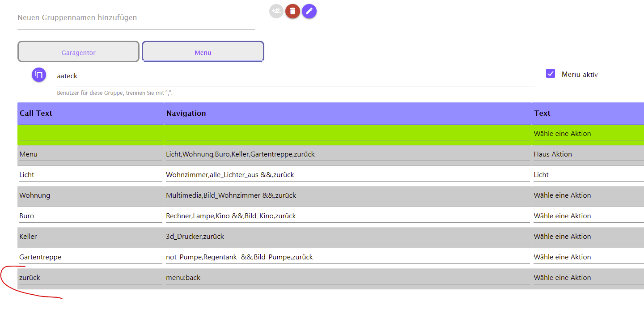
Task: Select the Gartentreppe call text cell
Action: [x=91, y=258]
